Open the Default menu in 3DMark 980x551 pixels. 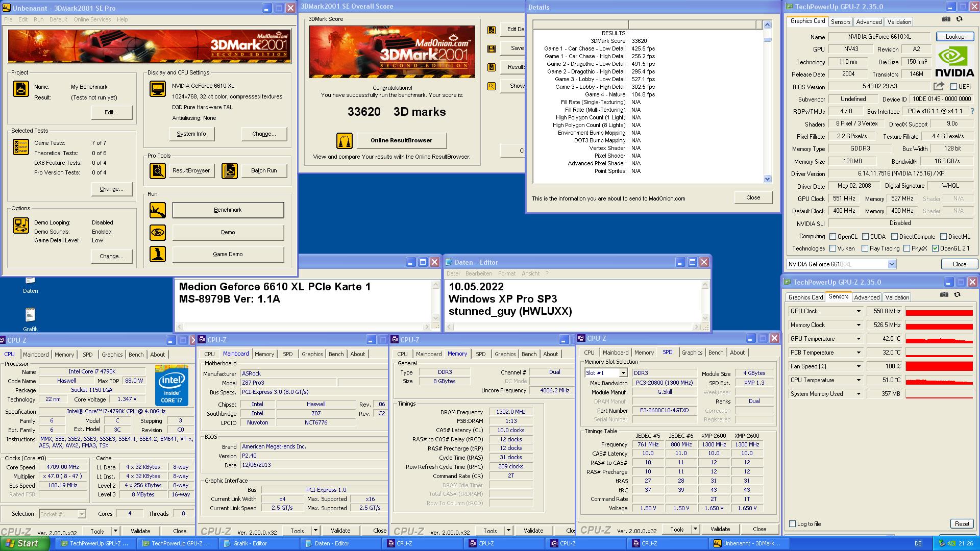tap(58, 19)
